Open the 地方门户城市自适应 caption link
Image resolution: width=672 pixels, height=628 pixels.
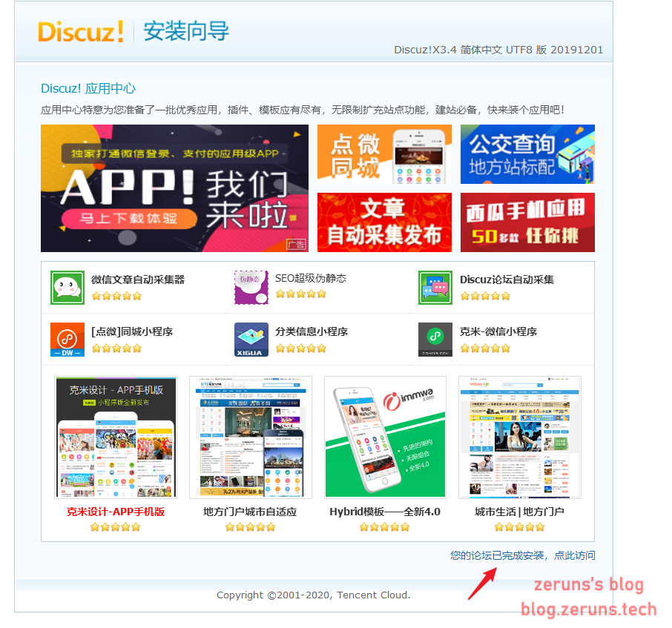tap(250, 512)
